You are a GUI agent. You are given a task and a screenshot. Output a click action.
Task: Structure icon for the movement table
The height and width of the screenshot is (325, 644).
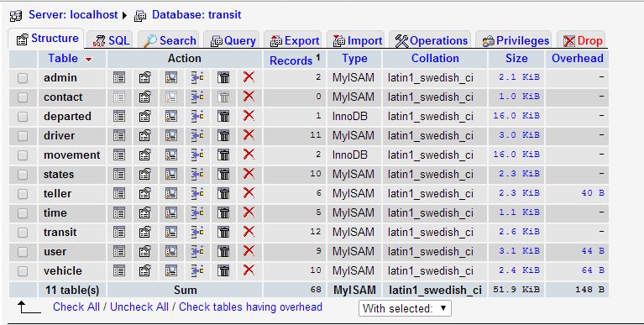click(145, 155)
